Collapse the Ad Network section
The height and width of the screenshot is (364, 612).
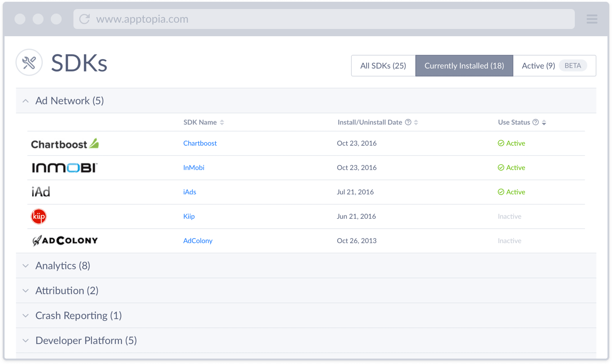point(26,101)
